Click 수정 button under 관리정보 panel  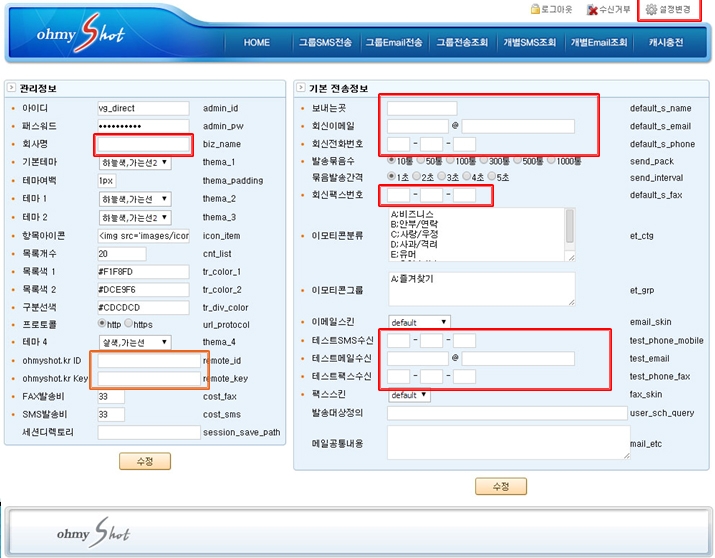(x=145, y=461)
